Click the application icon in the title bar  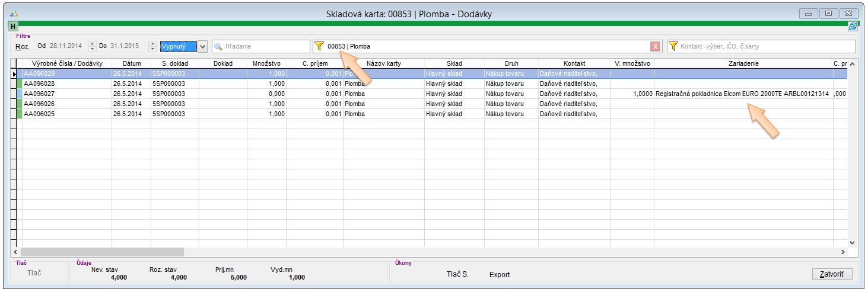point(14,13)
